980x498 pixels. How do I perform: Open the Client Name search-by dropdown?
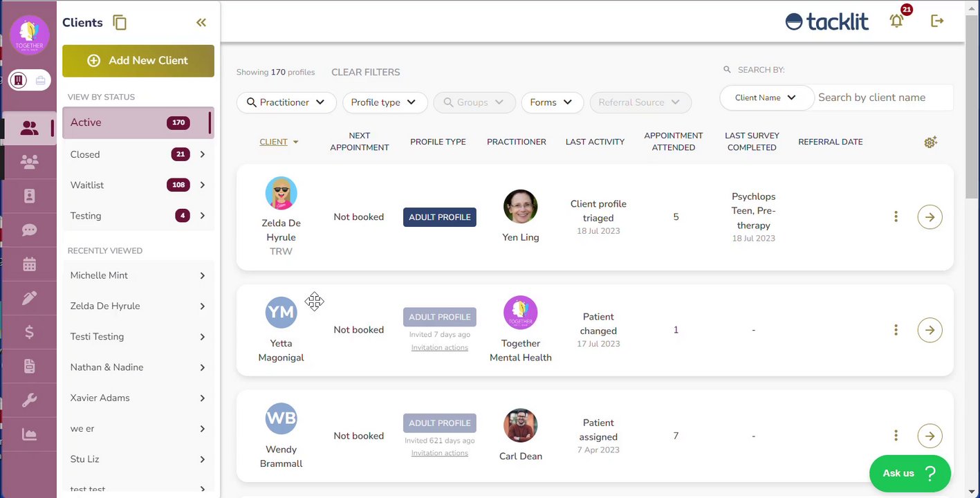pyautogui.click(x=765, y=98)
